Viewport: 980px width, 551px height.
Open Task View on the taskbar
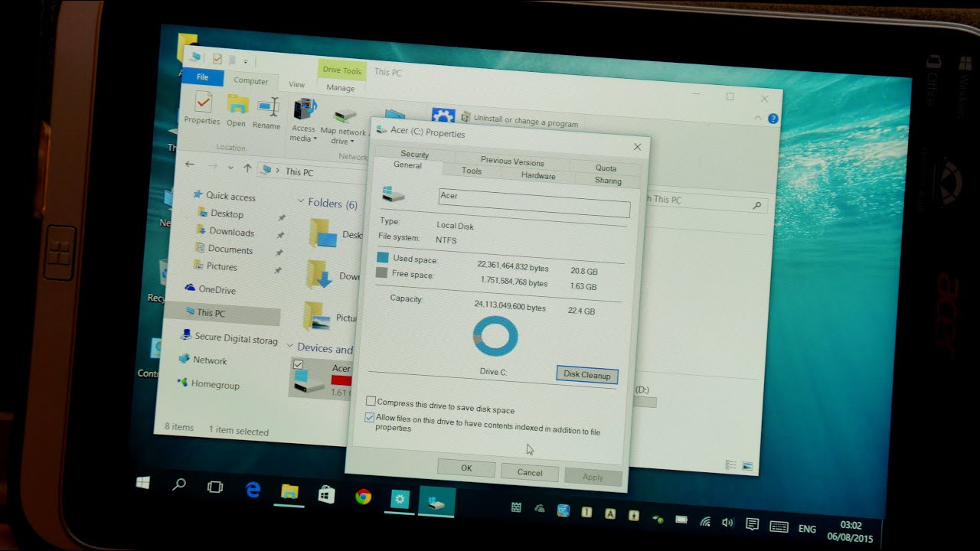tap(215, 487)
